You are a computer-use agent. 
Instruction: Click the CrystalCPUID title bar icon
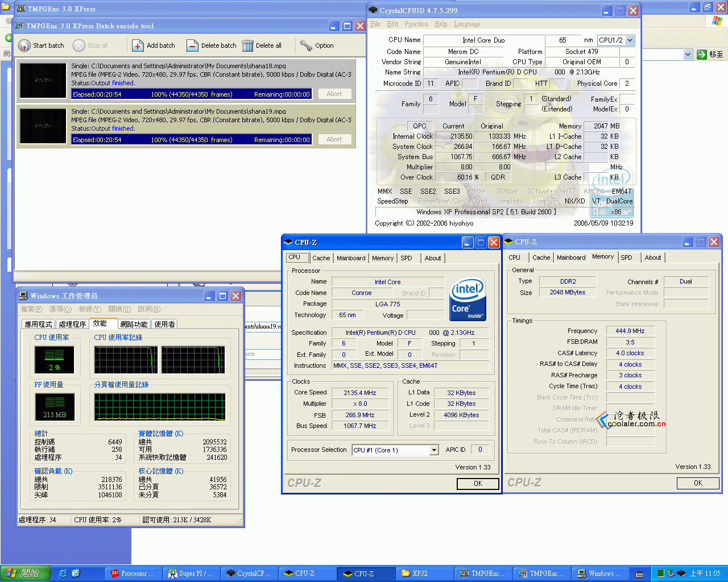pos(373,10)
